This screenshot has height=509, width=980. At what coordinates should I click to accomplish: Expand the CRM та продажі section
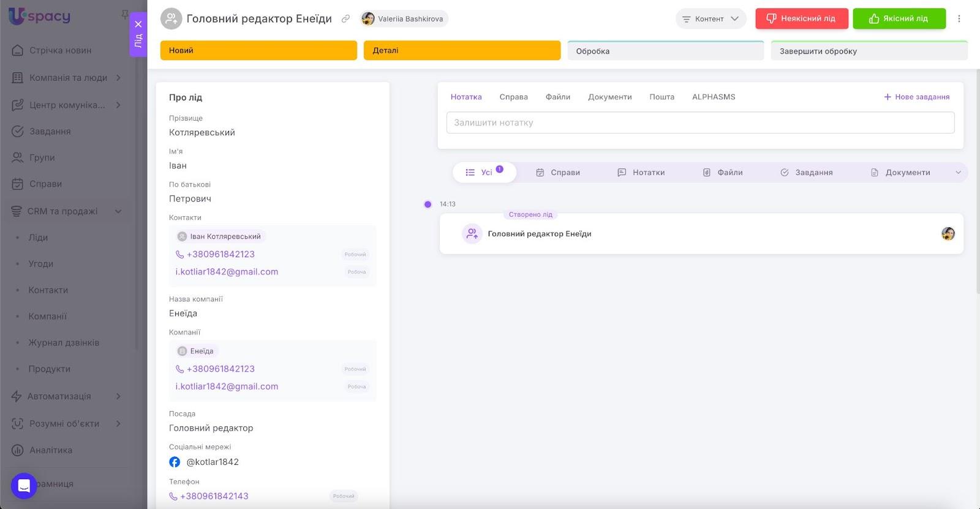pos(118,211)
